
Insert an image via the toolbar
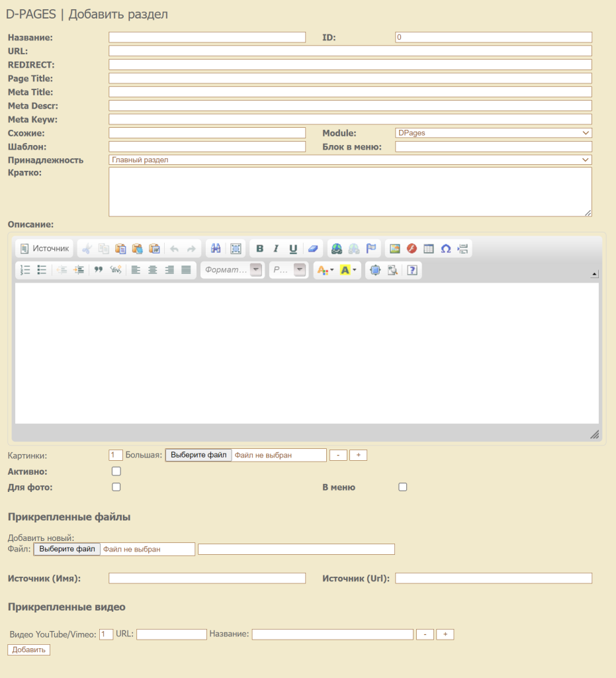click(x=395, y=248)
